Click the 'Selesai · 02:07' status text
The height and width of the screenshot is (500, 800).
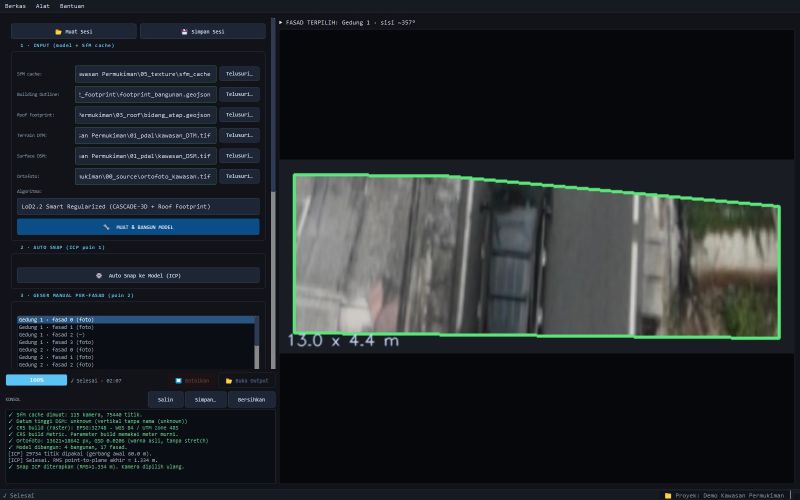[x=96, y=381]
